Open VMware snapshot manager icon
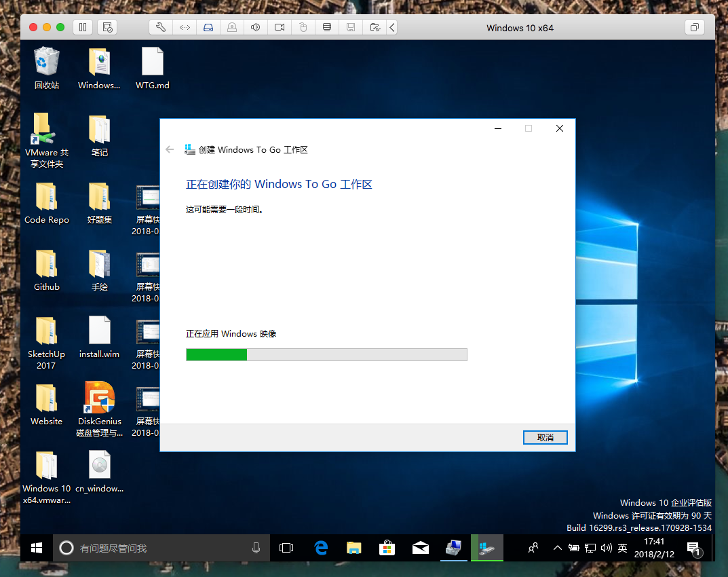 click(x=107, y=27)
